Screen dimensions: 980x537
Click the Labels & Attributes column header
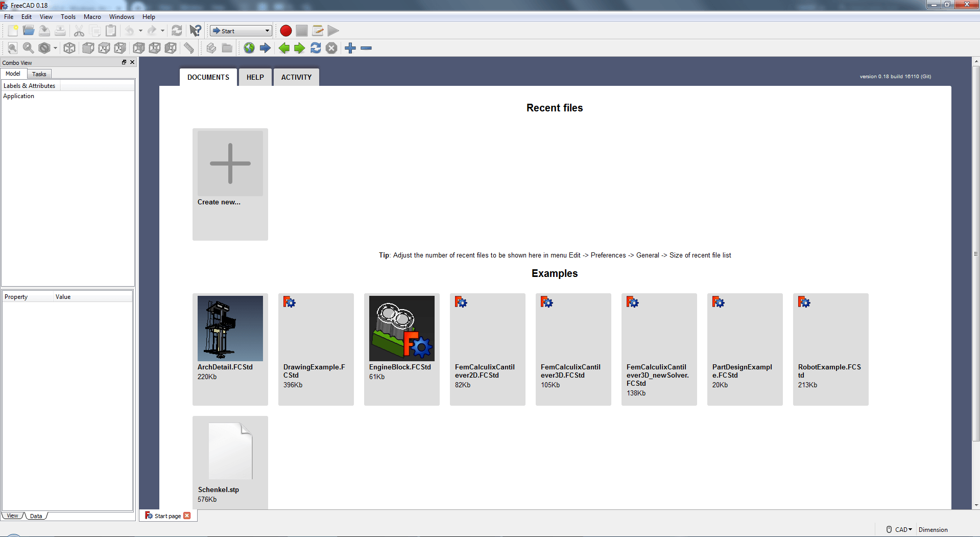(31, 86)
